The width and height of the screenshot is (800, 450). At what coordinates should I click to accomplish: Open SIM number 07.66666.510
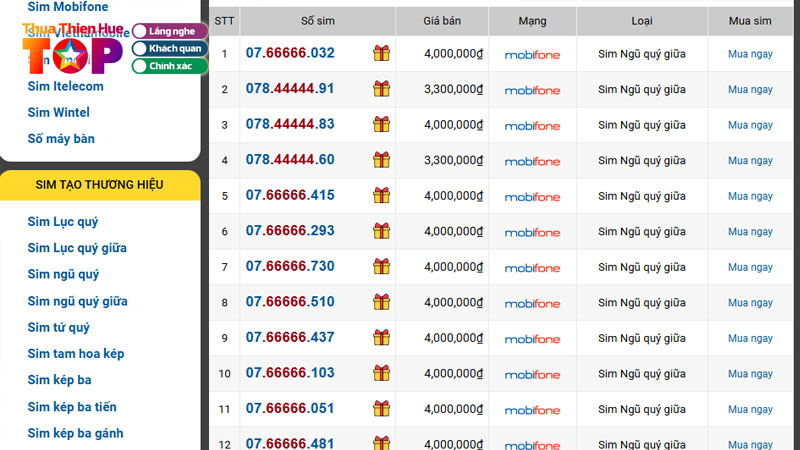[x=290, y=302]
